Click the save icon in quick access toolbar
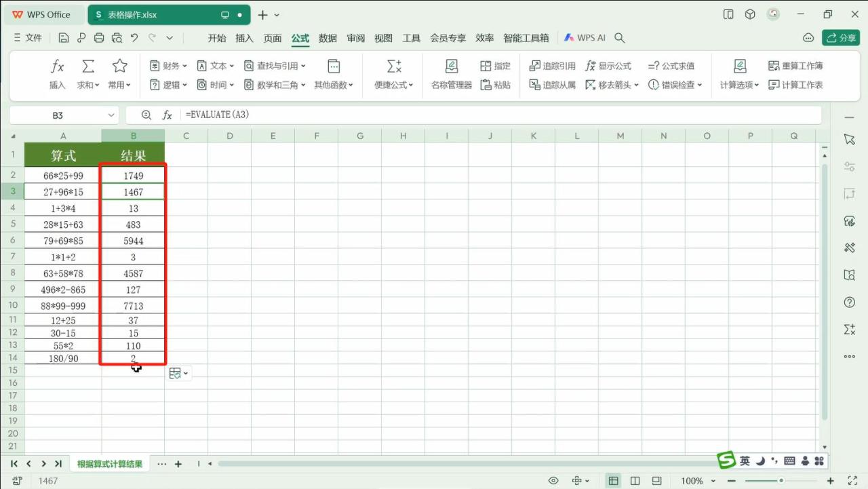Image resolution: width=868 pixels, height=489 pixels. (64, 38)
